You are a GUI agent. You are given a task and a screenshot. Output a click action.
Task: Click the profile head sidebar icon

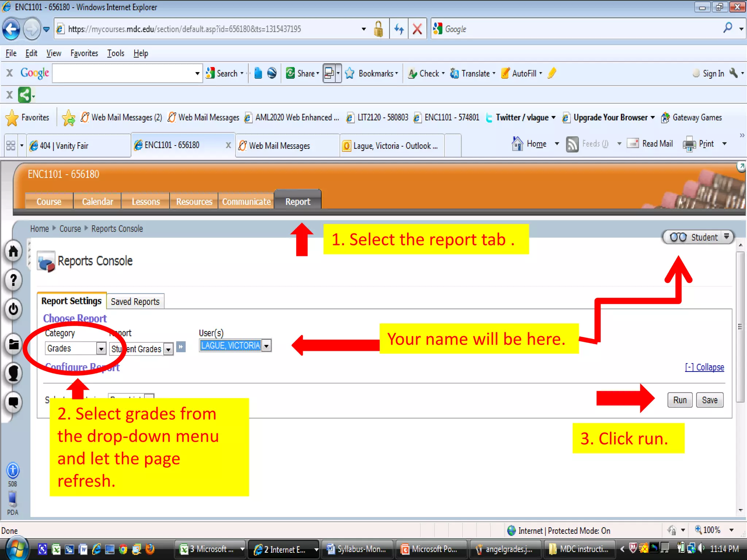coord(13,373)
